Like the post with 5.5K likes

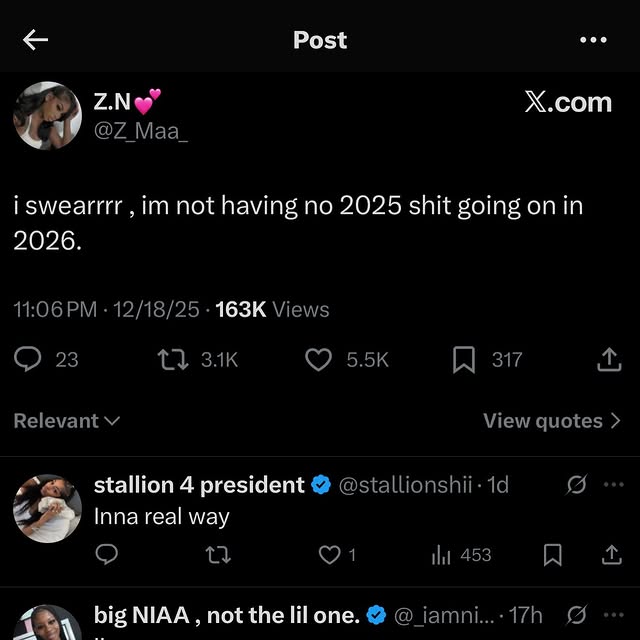[318, 359]
